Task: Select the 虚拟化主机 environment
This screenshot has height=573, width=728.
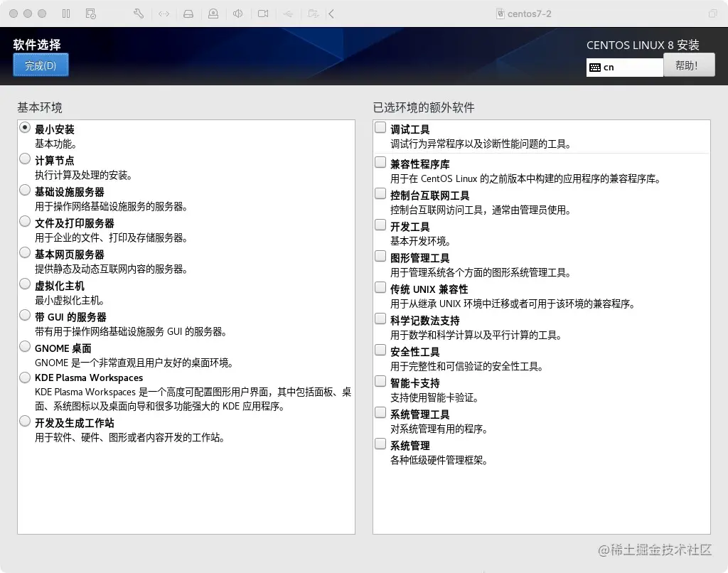Action: (25, 284)
